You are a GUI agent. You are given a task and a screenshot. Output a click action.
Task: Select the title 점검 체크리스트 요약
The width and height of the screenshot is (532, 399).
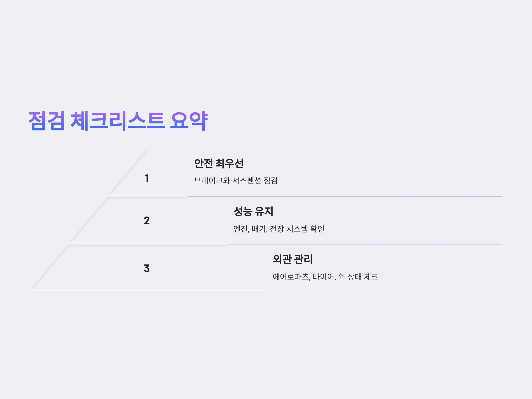coord(118,121)
